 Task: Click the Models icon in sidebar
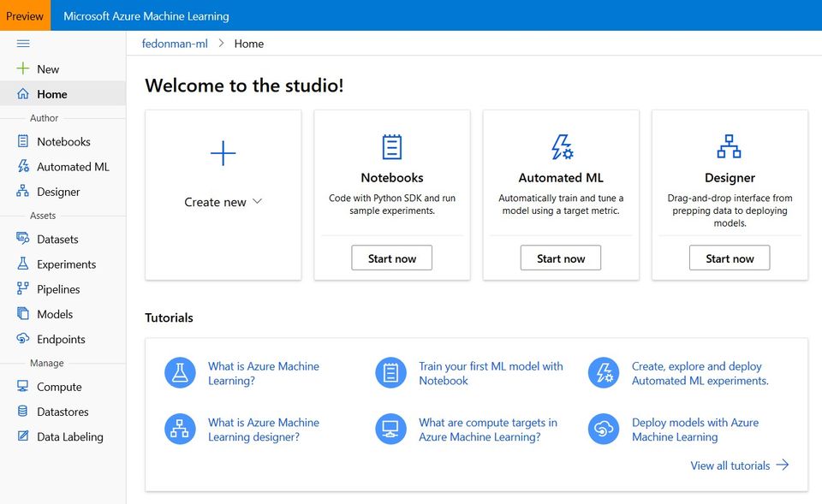(x=22, y=313)
